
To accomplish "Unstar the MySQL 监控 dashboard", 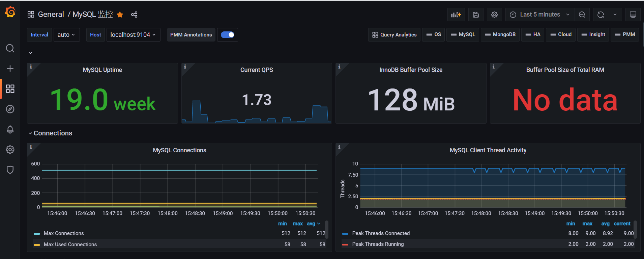I will 120,15.
